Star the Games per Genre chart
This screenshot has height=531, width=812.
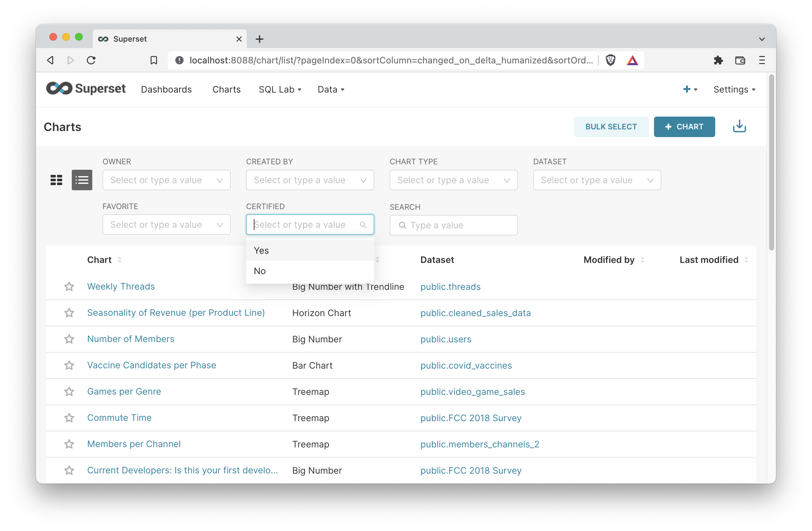pyautogui.click(x=69, y=391)
